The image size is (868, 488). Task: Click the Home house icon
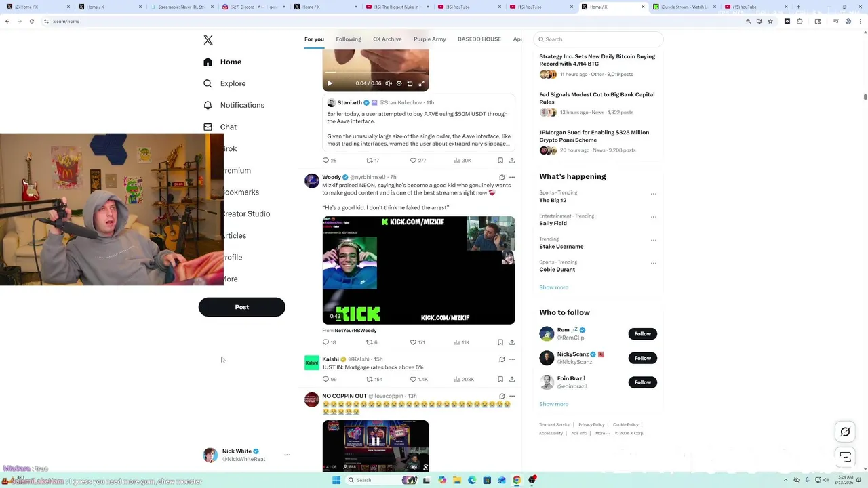208,62
